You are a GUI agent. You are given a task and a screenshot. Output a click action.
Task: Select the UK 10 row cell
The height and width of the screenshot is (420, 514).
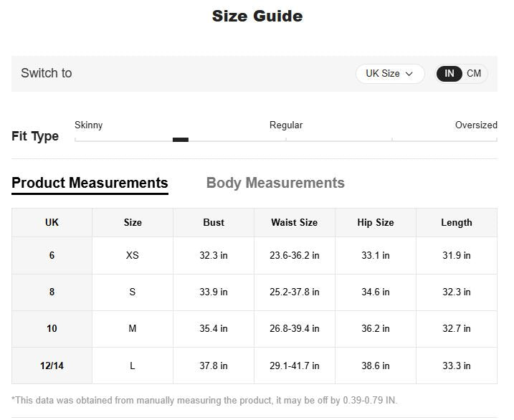pos(52,328)
